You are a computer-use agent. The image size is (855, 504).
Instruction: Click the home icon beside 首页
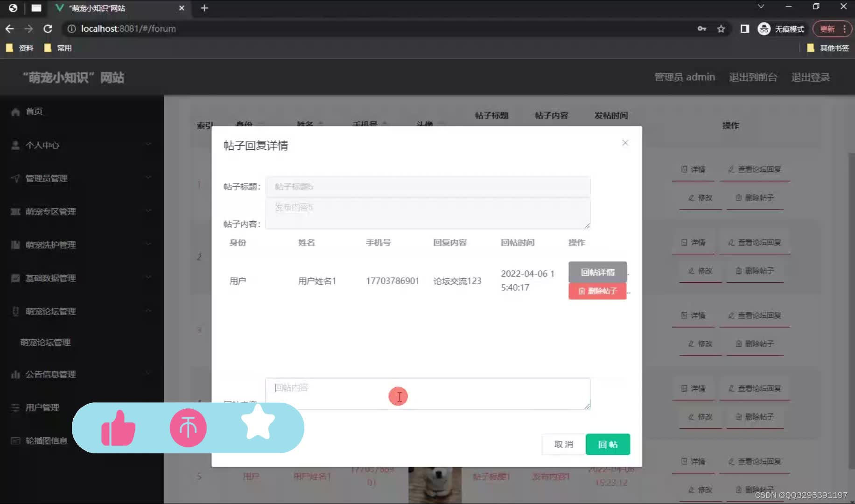(15, 112)
